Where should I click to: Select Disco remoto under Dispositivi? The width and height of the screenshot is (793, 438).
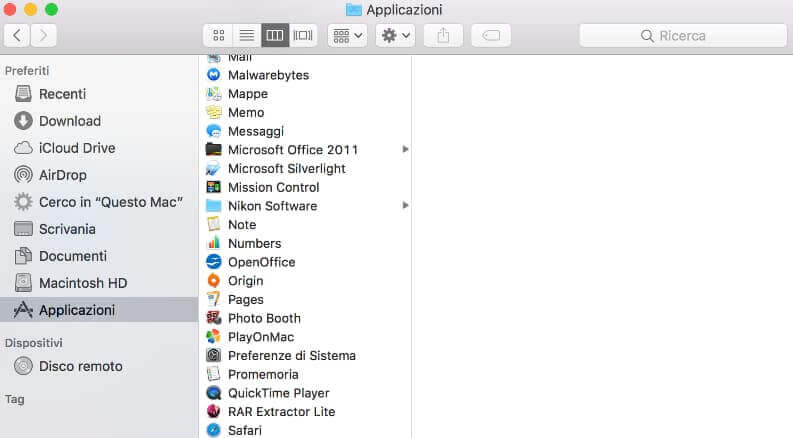(99, 366)
